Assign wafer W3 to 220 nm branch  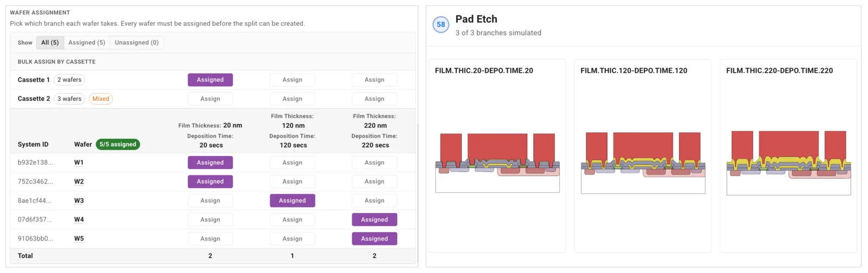click(x=374, y=200)
